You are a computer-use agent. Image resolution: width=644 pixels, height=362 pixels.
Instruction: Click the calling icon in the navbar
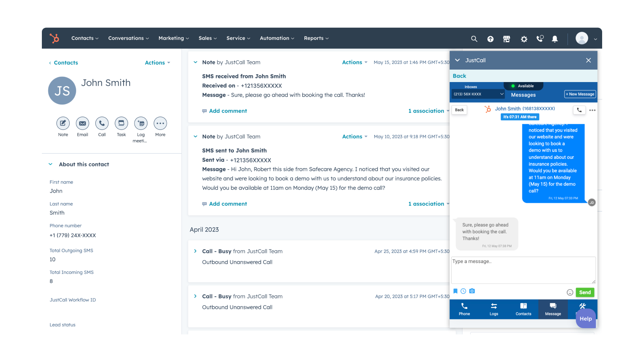[539, 39]
